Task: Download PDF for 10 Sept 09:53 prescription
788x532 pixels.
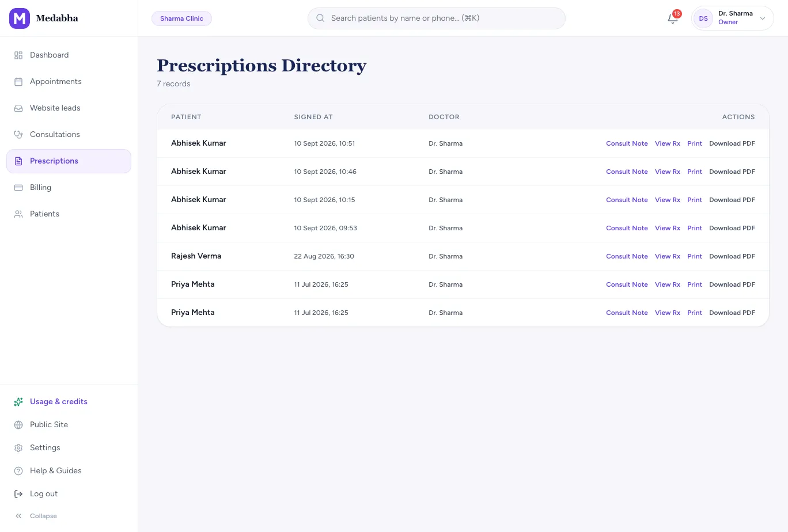Action: click(x=732, y=228)
